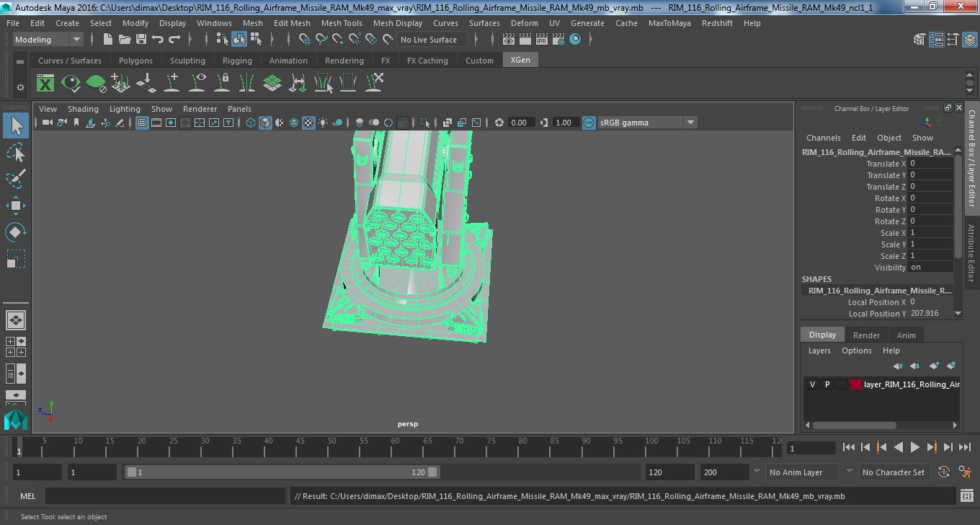Activate the Move tool in toolbox

(x=16, y=206)
